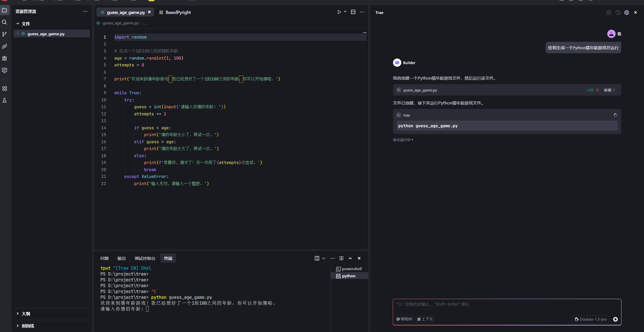
Task: Click the split editor layout icon
Action: click(x=353, y=12)
